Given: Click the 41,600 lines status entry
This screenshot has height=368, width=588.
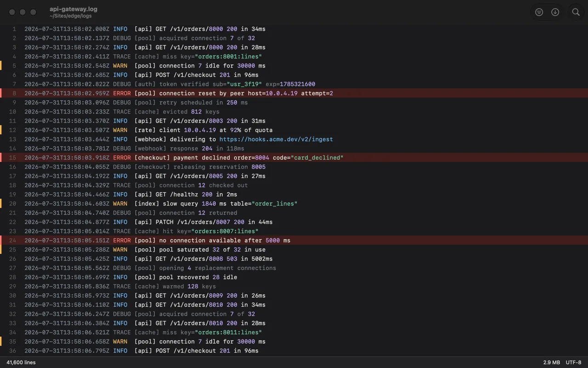Looking at the screenshot, I should (21, 362).
